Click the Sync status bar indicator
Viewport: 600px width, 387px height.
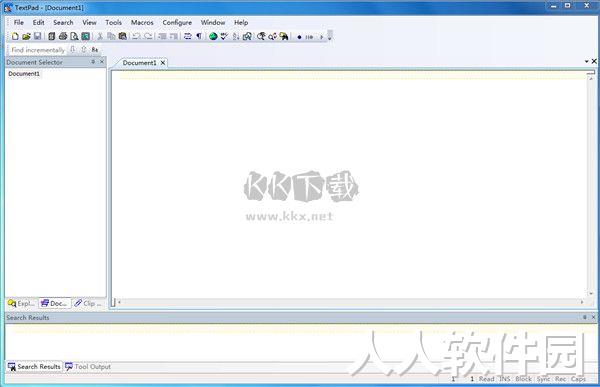543,379
